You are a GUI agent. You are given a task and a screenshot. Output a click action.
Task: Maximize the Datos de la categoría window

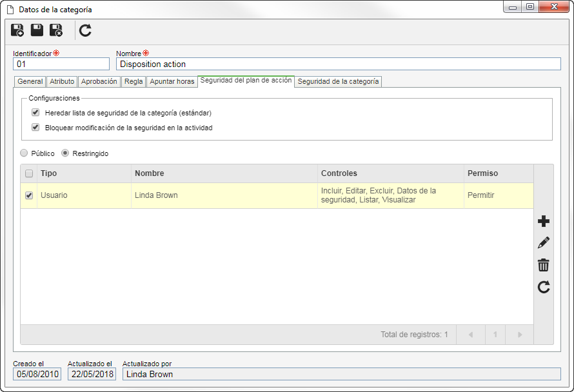(x=529, y=7)
